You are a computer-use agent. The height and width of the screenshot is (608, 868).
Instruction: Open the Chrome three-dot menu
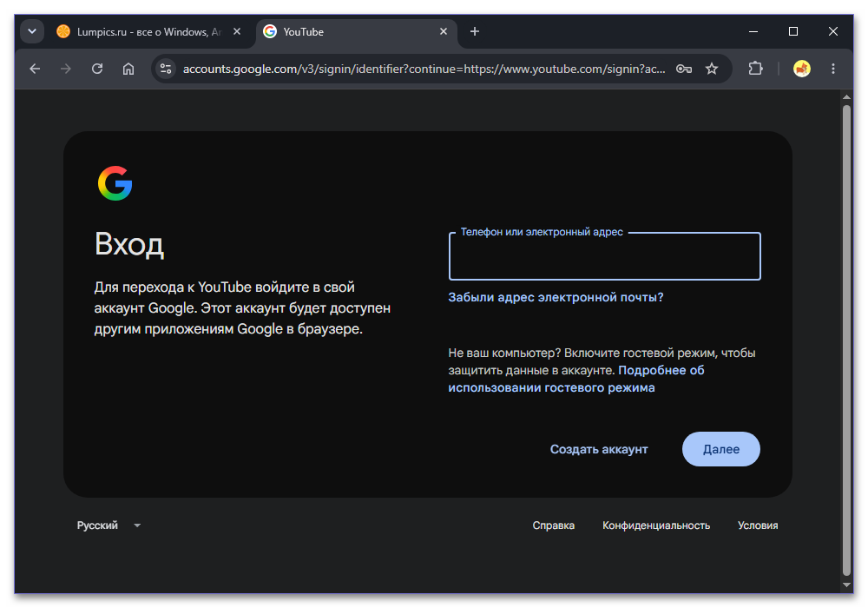[x=833, y=69]
